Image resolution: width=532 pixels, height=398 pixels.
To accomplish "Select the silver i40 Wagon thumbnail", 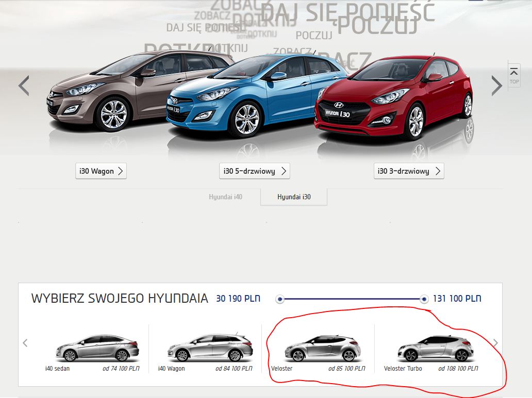I will (x=210, y=348).
